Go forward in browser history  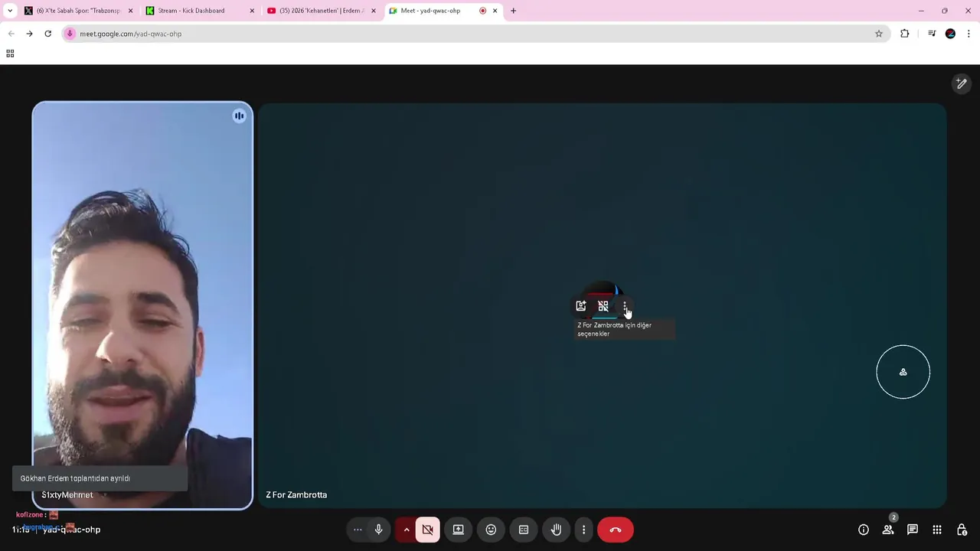coord(29,34)
